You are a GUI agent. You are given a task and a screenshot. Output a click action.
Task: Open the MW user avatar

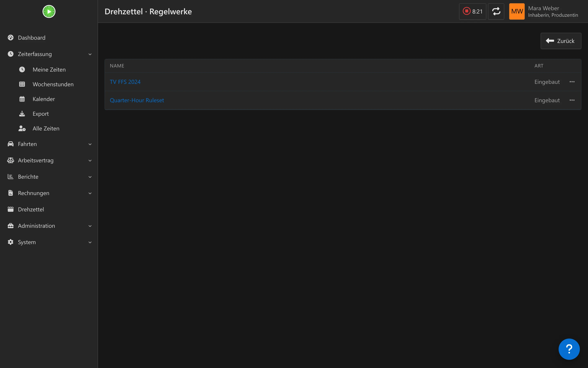click(517, 11)
